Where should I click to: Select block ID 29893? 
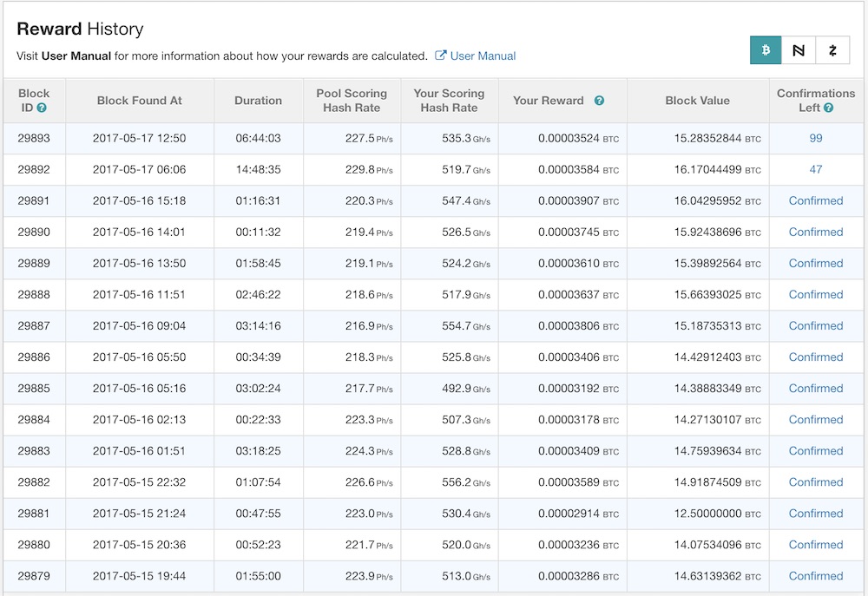click(x=34, y=138)
